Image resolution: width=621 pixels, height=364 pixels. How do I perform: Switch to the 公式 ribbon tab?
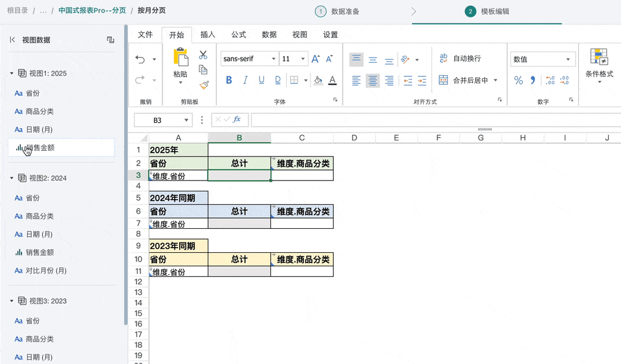pos(239,35)
